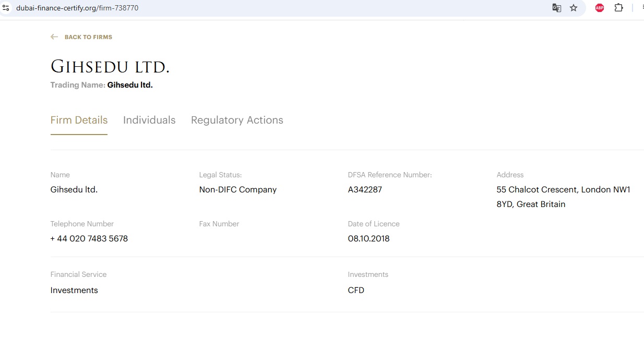Click DFSA reference number A342287

click(365, 189)
